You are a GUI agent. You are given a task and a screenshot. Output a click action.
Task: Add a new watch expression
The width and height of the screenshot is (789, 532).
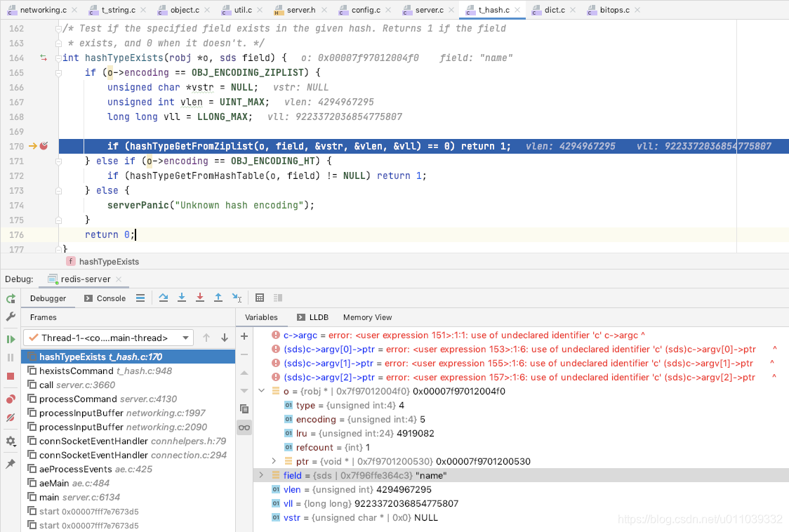pyautogui.click(x=244, y=336)
